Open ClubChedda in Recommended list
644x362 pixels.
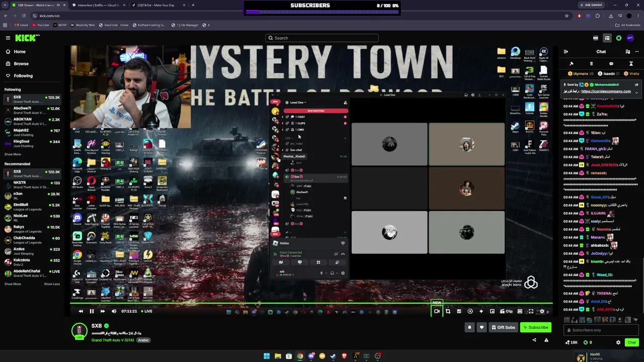33,240
